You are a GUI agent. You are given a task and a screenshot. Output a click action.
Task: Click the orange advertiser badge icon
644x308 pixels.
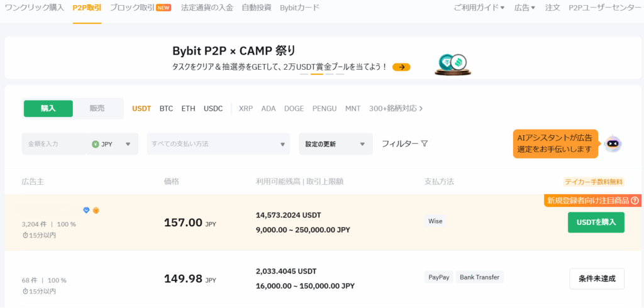[96, 210]
